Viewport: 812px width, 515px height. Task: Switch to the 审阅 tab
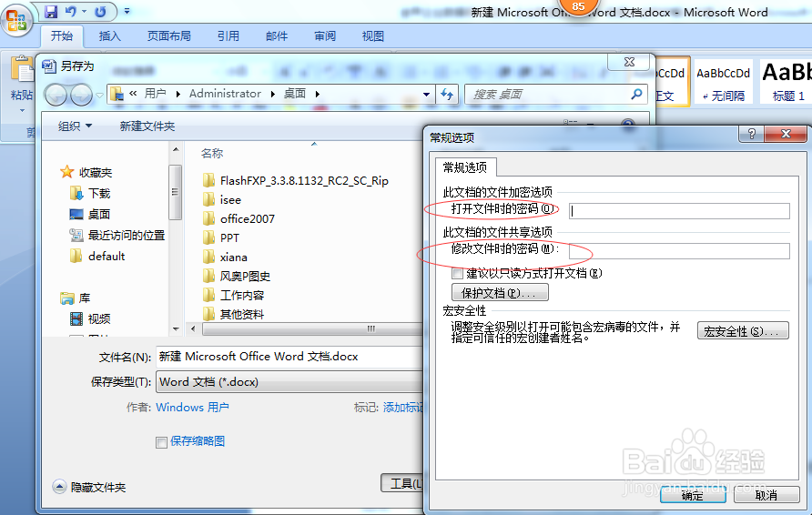(325, 35)
